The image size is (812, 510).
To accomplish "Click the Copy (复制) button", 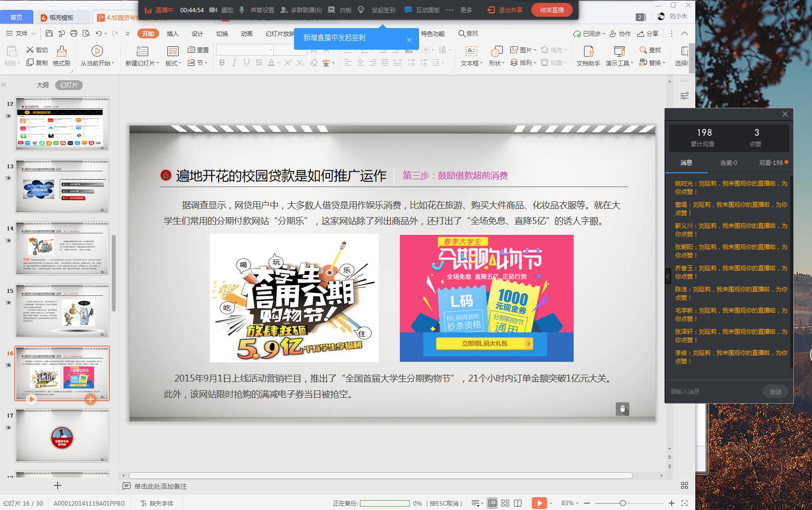I will pyautogui.click(x=37, y=63).
